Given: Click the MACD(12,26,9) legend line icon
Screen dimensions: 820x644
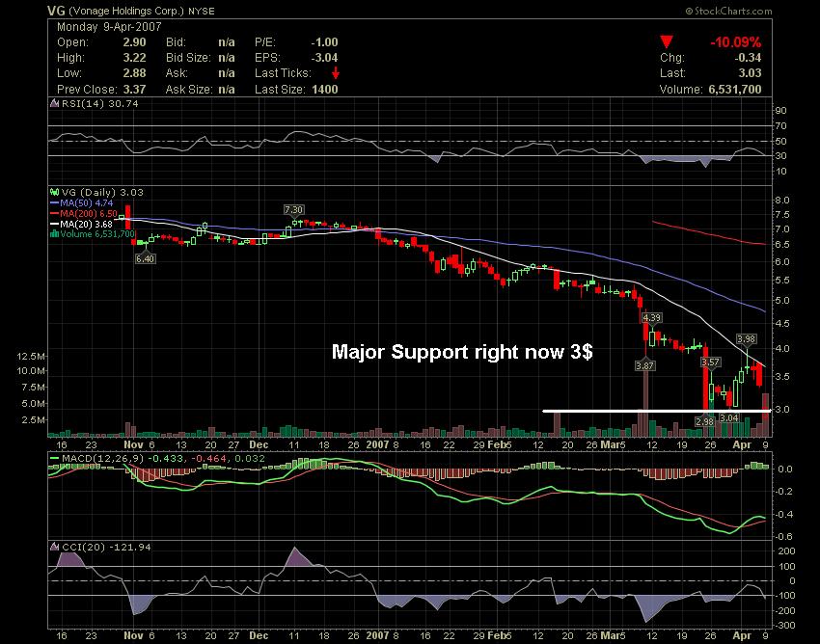Looking at the screenshot, I should pyautogui.click(x=54, y=459).
